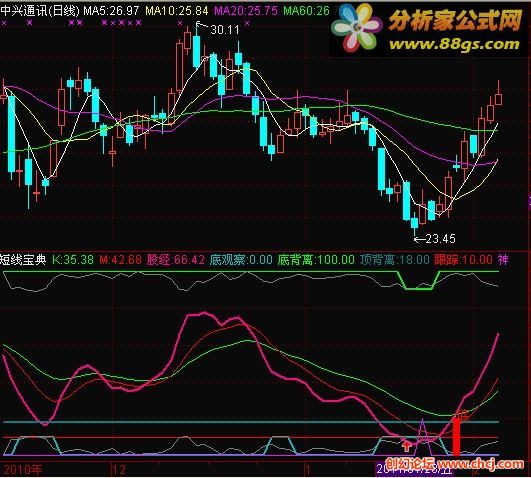Image resolution: width=531 pixels, height=478 pixels.
Task: Select the MA60 moving average label
Action: (x=306, y=11)
